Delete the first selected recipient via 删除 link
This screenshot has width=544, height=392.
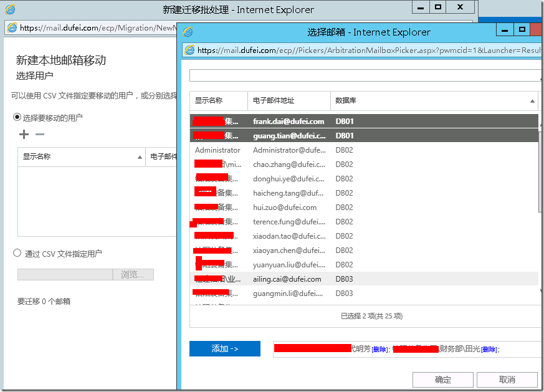(379, 350)
